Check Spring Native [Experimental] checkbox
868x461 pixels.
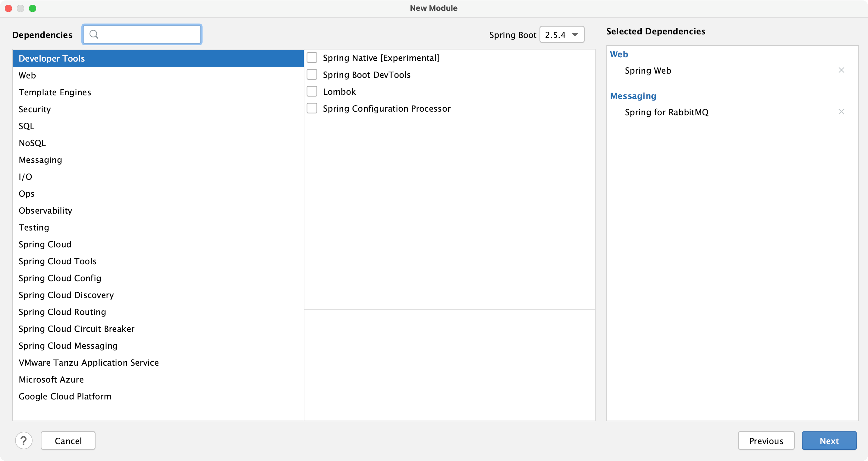tap(312, 58)
